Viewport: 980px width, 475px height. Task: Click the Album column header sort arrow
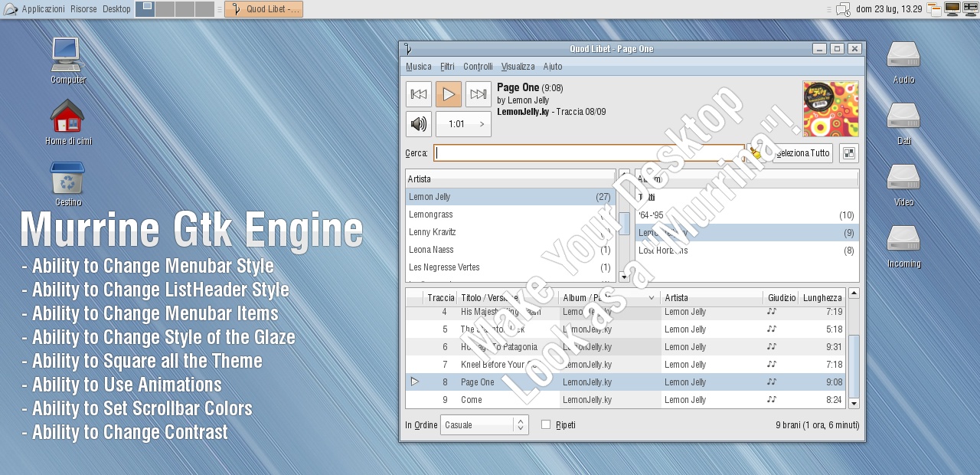(652, 298)
